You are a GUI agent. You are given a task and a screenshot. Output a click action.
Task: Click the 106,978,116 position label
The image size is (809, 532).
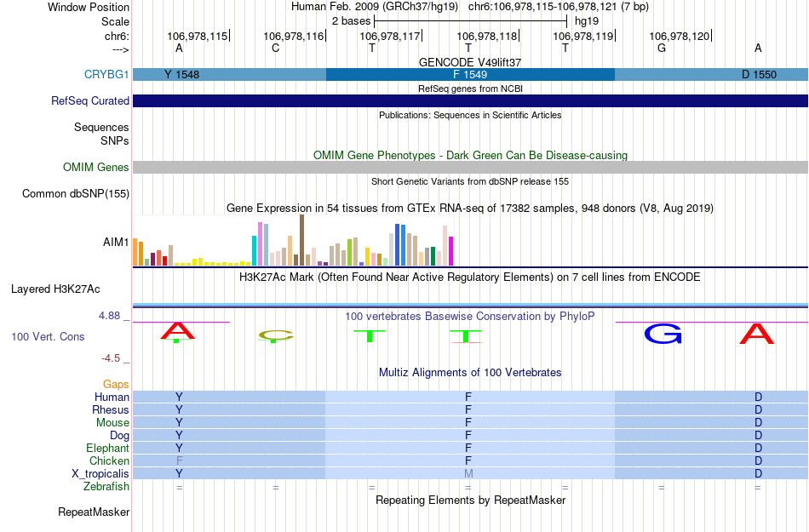point(294,36)
